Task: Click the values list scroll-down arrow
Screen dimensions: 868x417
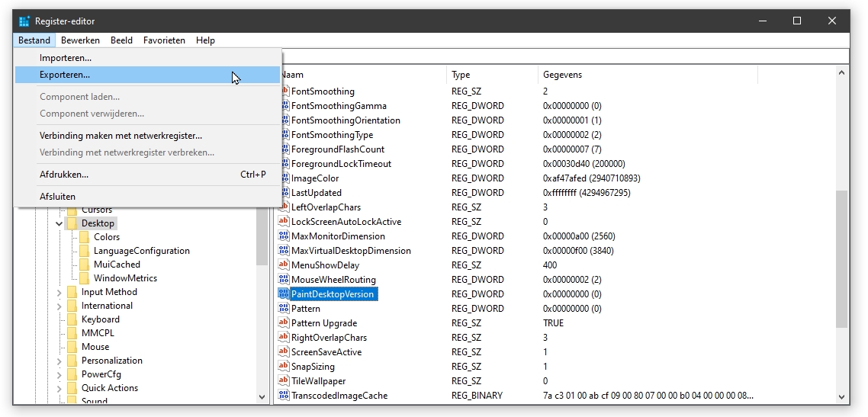Action: pyautogui.click(x=841, y=396)
